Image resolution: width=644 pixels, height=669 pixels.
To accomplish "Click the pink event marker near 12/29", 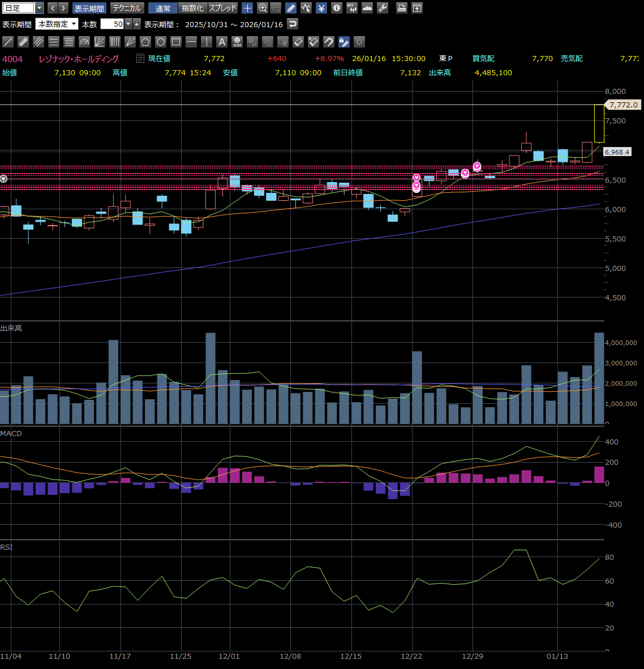I will [477, 166].
